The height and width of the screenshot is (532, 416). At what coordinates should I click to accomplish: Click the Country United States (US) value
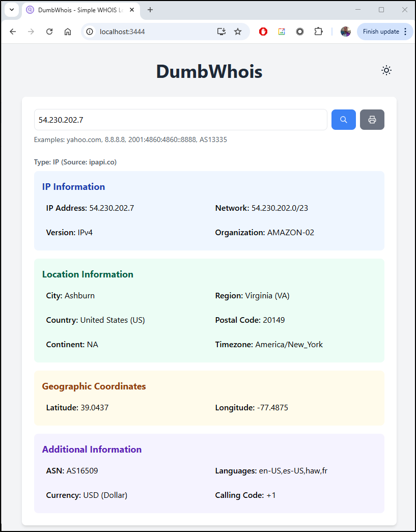click(x=113, y=320)
